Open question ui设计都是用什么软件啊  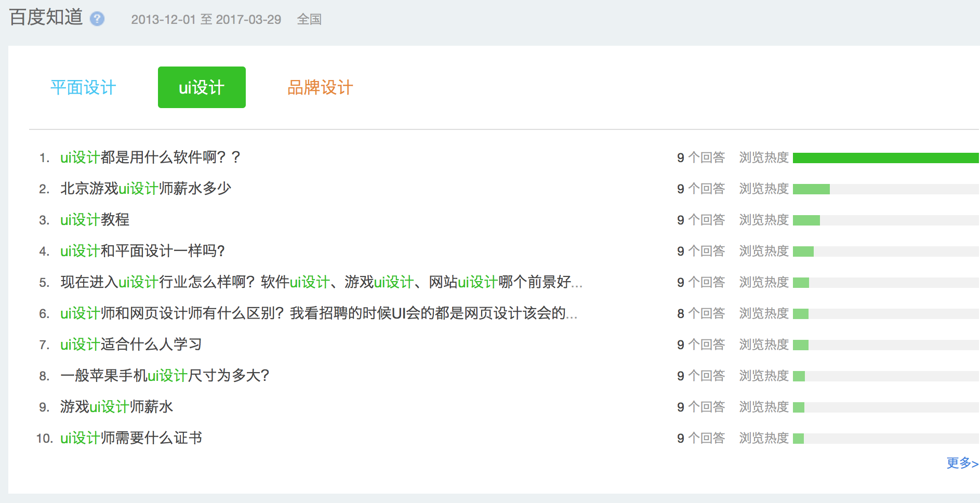[x=150, y=157]
